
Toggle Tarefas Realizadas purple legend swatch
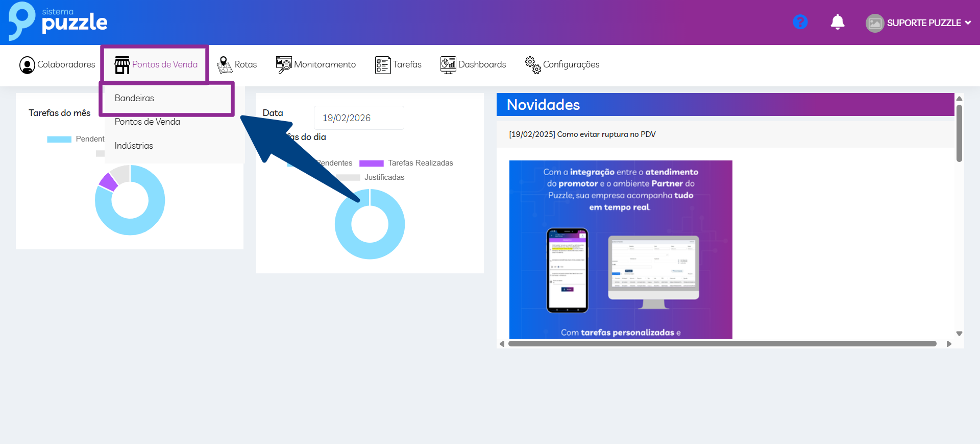[371, 163]
